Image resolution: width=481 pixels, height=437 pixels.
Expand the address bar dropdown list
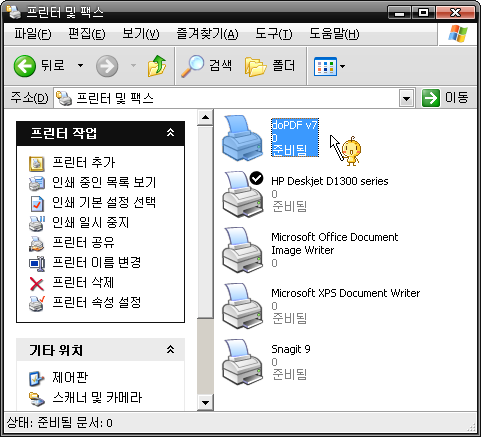click(406, 98)
